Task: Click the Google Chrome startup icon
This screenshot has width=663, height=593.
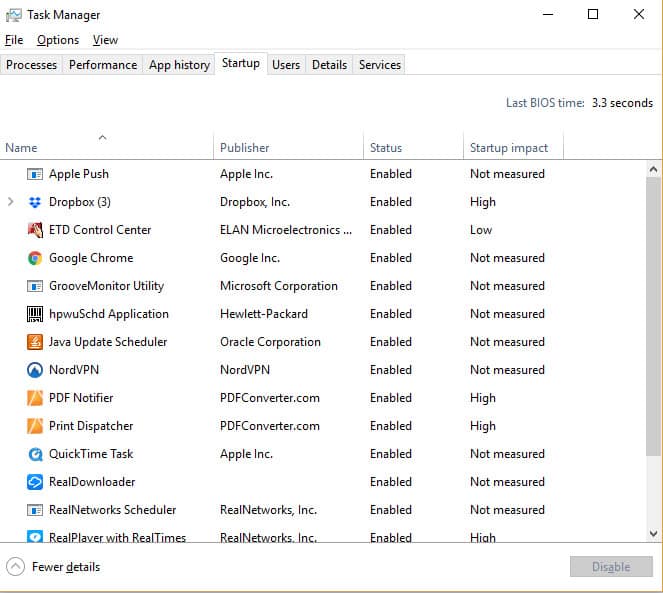Action: pyautogui.click(x=35, y=258)
